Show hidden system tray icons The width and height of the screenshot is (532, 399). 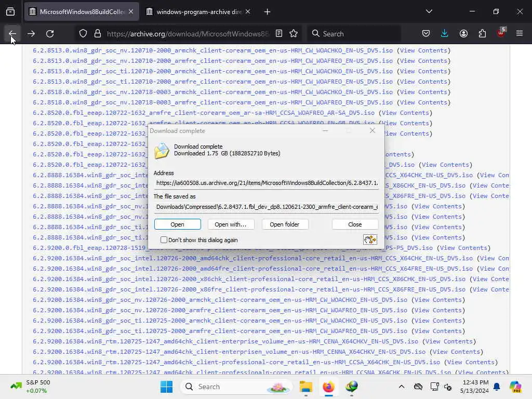pyautogui.click(x=402, y=387)
